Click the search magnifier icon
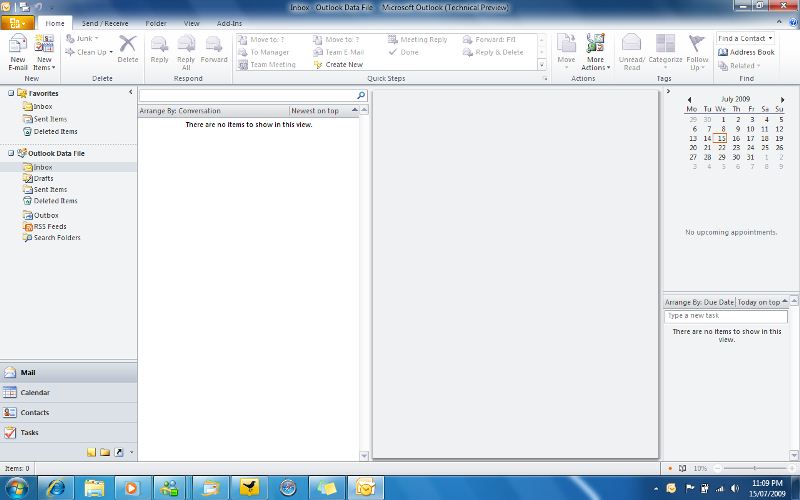The width and height of the screenshot is (800, 500). point(361,95)
